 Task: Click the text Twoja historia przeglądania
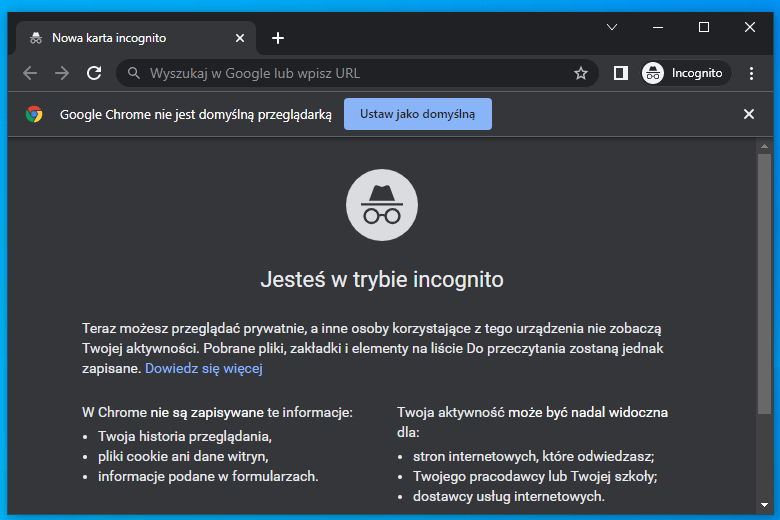point(185,436)
